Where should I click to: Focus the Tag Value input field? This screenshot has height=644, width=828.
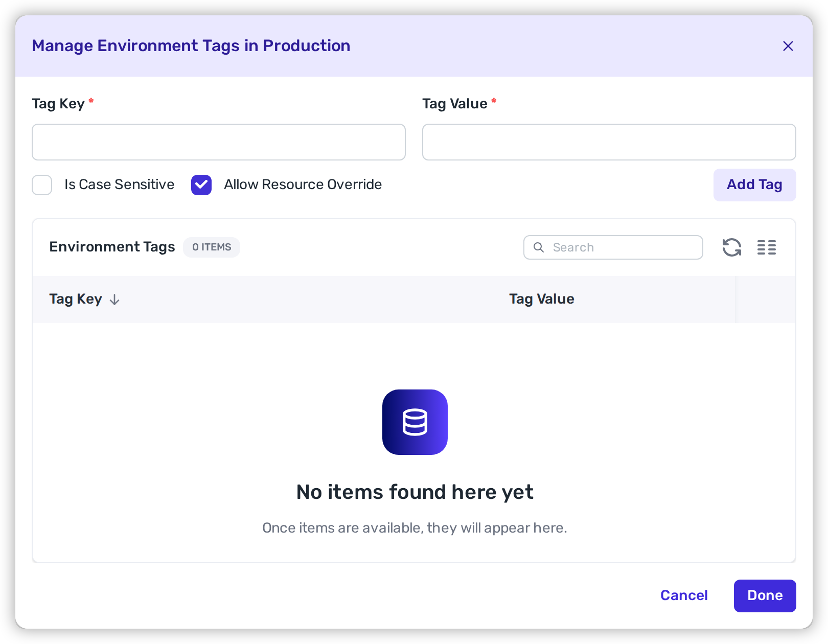pos(609,142)
